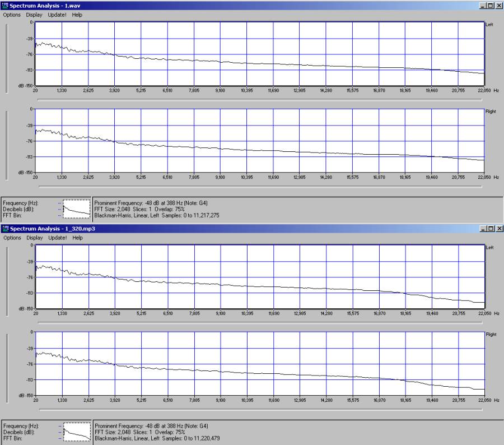Click the 'Right' channel label in the 1_320.mp3 window

coord(491,335)
